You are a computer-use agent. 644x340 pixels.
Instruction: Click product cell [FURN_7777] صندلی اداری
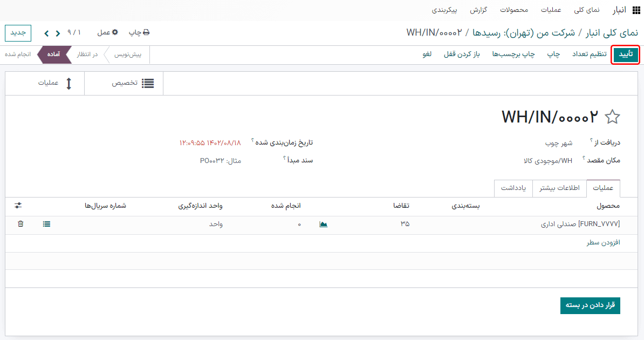click(x=580, y=224)
